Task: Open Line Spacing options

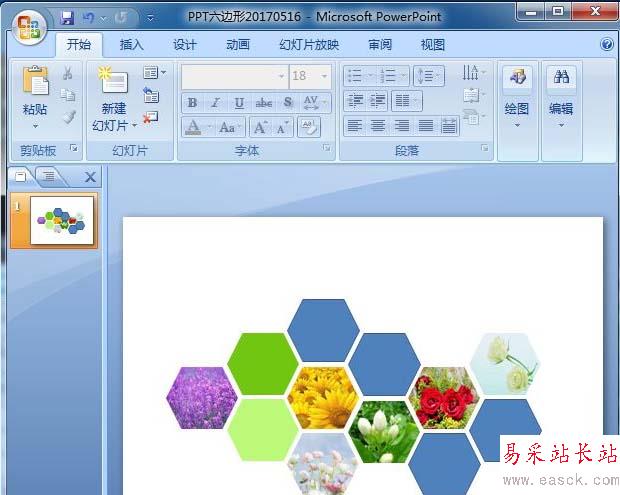Action: pyautogui.click(x=429, y=75)
